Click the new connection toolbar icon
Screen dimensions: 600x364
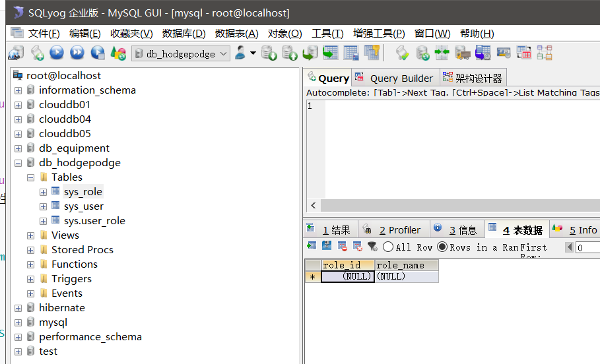pos(16,53)
